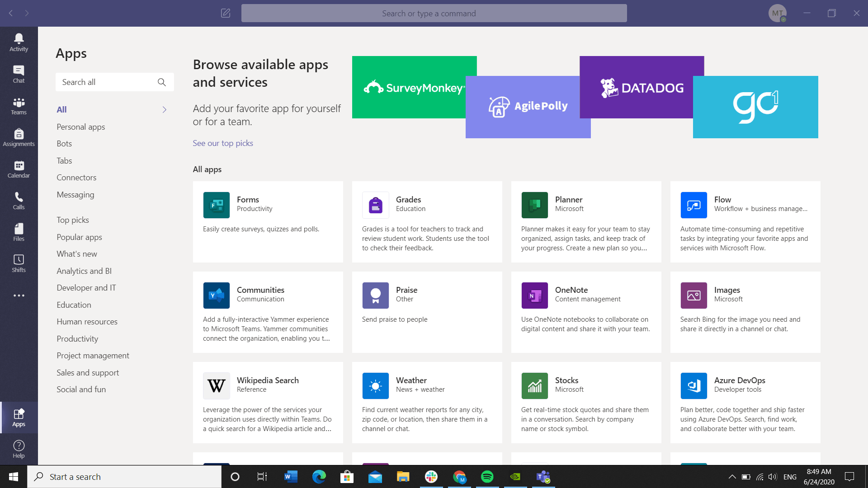This screenshot has height=488, width=868.
Task: Open Calls from the sidebar
Action: pyautogui.click(x=19, y=200)
